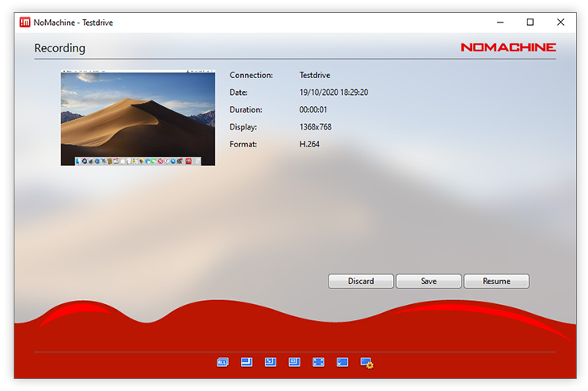This screenshot has height=391, width=588.
Task: Select the Testdrive connection value
Action: (315, 76)
